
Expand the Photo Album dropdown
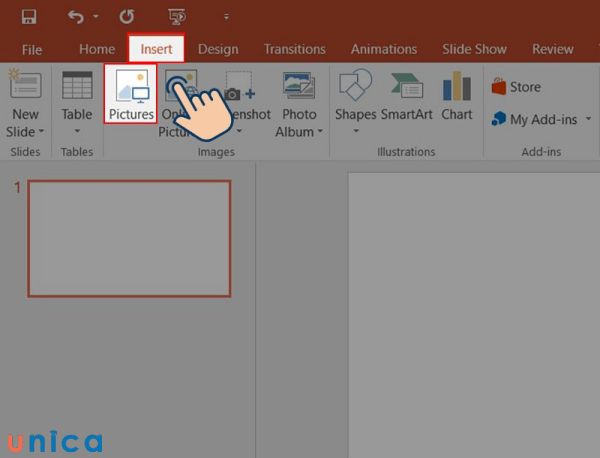point(299,132)
